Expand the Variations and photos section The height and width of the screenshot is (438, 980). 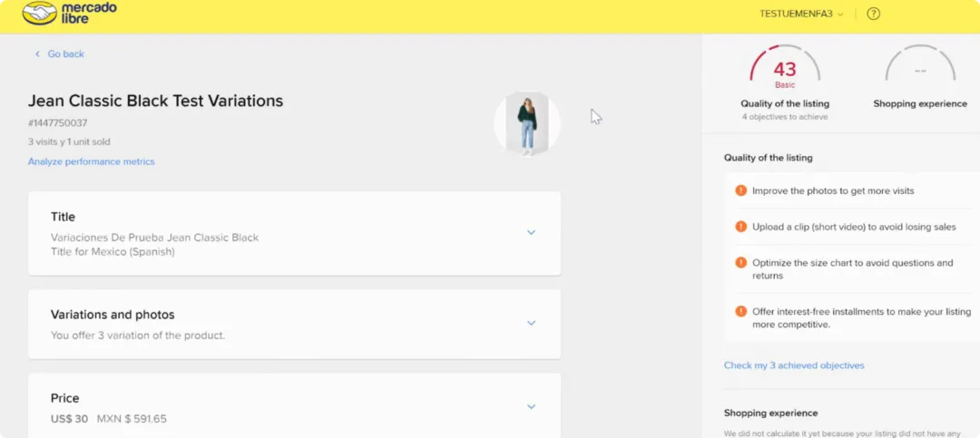tap(532, 323)
